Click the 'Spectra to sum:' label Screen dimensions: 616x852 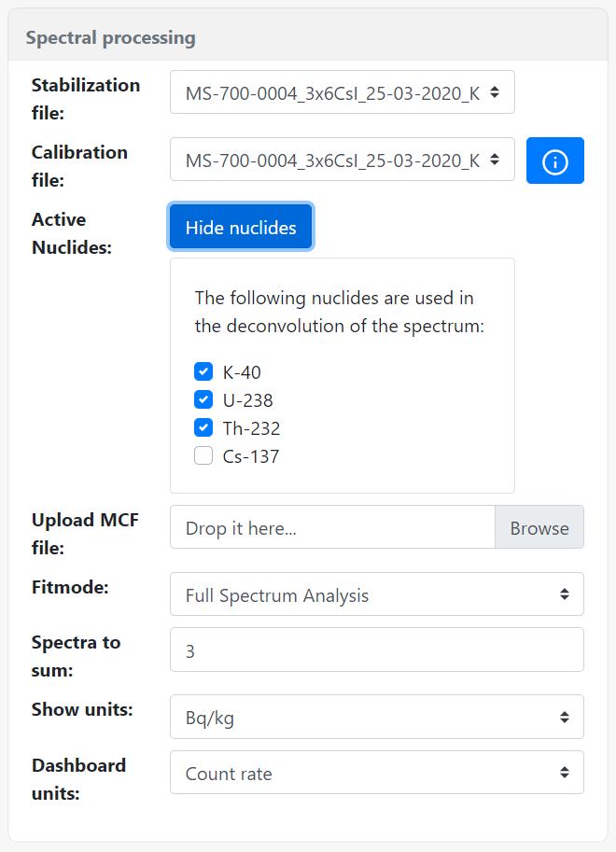pos(76,655)
